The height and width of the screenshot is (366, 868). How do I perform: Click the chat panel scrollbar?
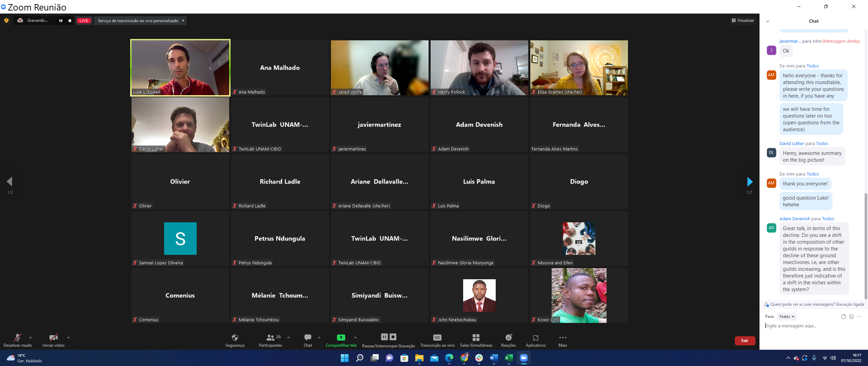tap(866, 246)
